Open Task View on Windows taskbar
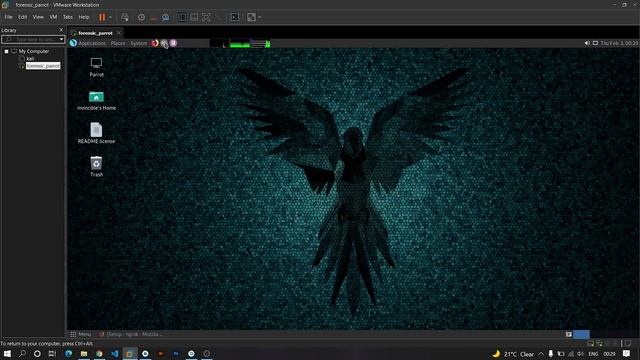640x360 pixels. coord(52,353)
